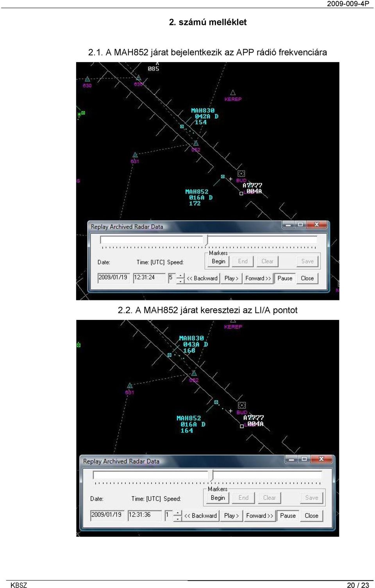Click A7777 004A label in 2.1 radar image
Viewport: 375px width, 588px height.
pos(252,188)
